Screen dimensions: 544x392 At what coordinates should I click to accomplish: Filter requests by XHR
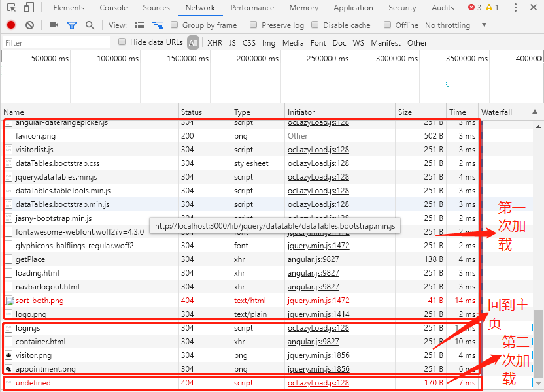pyautogui.click(x=214, y=43)
